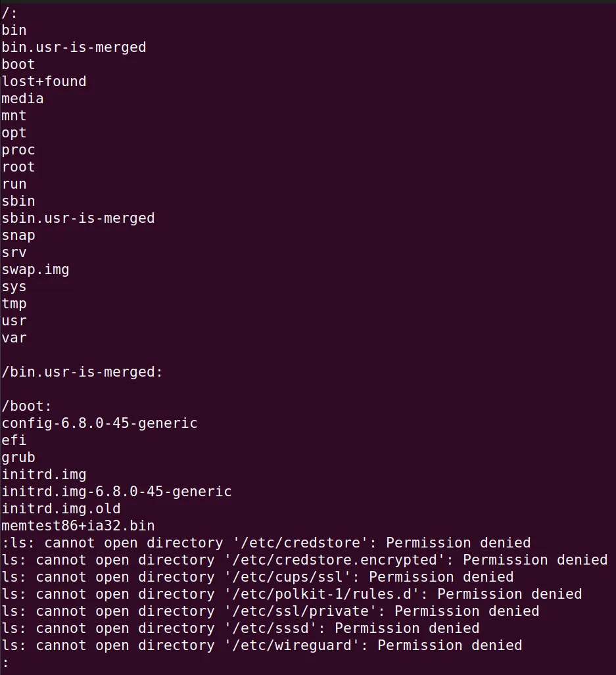The height and width of the screenshot is (675, 616).
Task: Select the 'swap.img' line
Action: click(36, 270)
